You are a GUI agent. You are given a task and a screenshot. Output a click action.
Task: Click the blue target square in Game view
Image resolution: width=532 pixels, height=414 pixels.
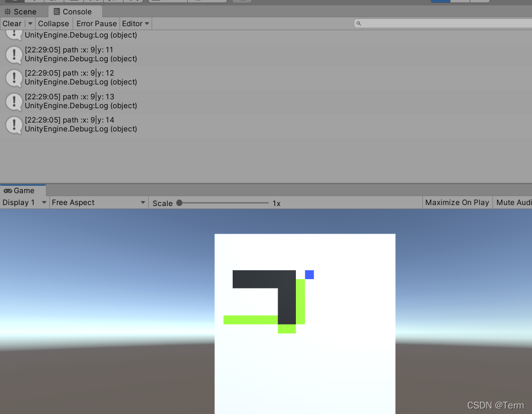(309, 275)
